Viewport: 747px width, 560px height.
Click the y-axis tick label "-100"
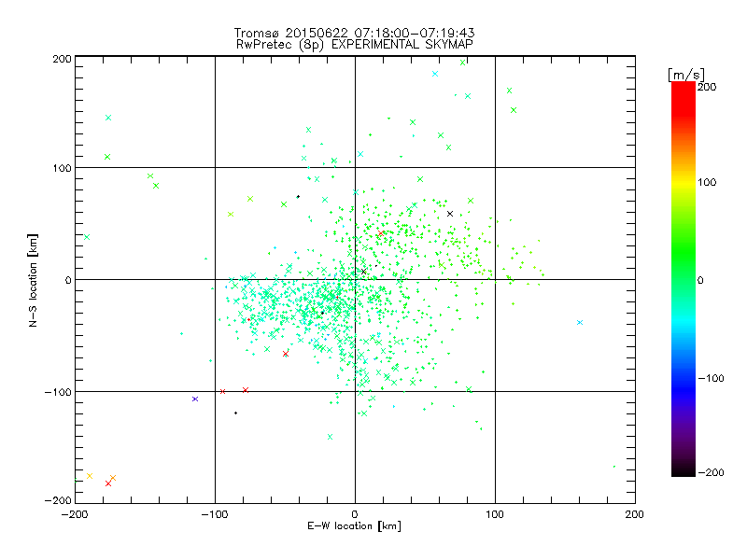point(58,392)
